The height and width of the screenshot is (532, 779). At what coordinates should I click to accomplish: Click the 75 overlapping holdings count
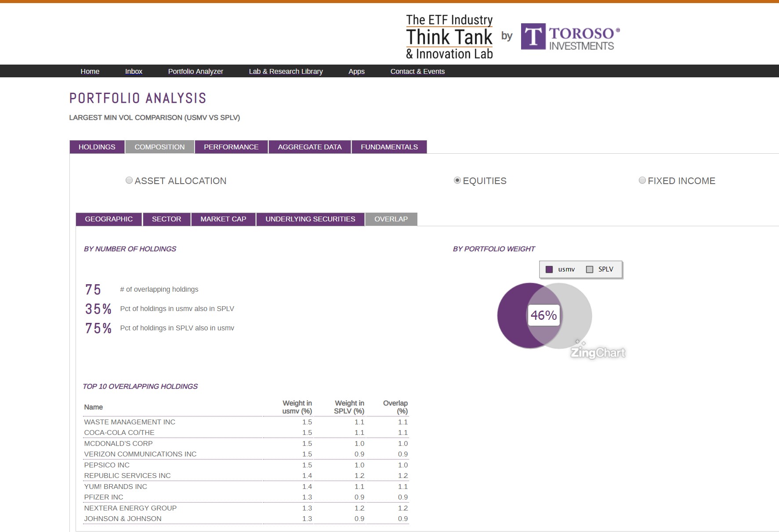[93, 290]
